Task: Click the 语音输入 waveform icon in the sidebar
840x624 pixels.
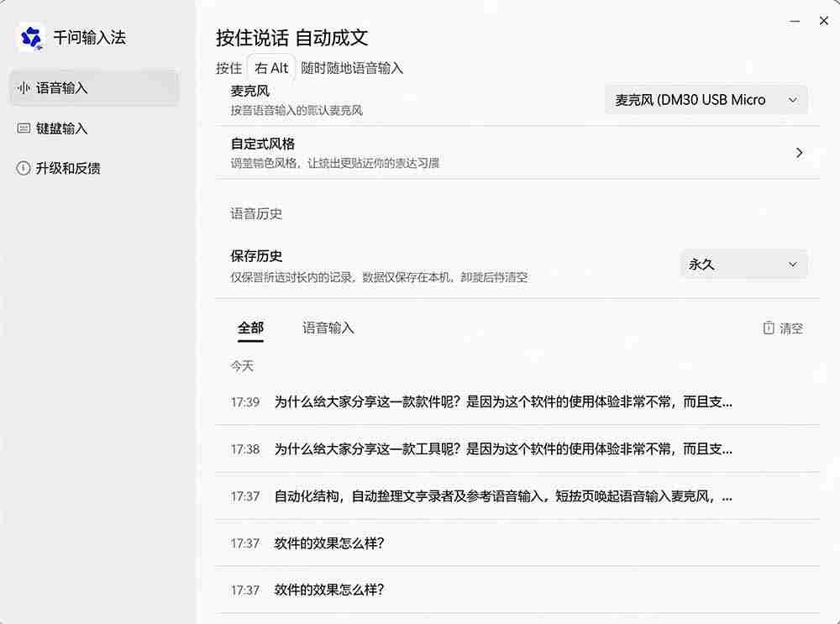Action: pyautogui.click(x=23, y=88)
